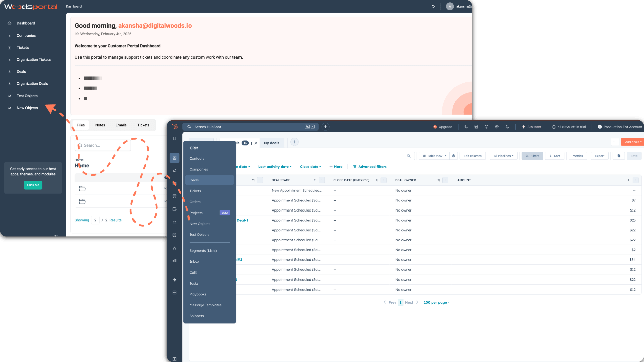Open the help question mark icon
Image resolution: width=644 pixels, height=362 pixels.
pos(486,127)
